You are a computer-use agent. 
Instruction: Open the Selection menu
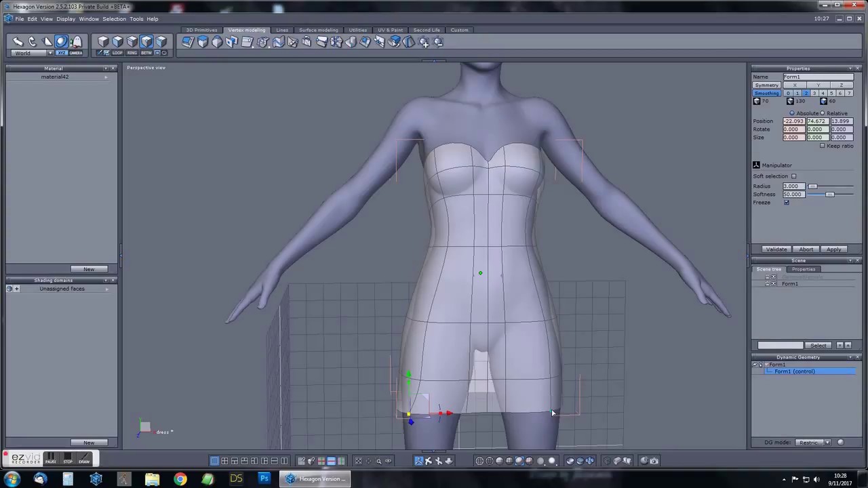(x=114, y=19)
